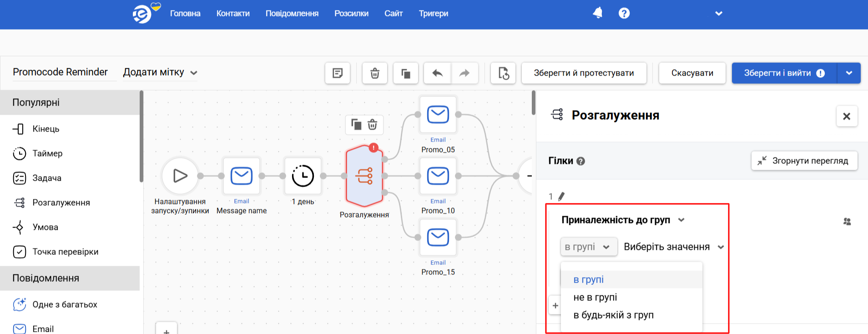The height and width of the screenshot is (334, 868).
Task: Go to Повідомлення in top navigation
Action: point(292,14)
